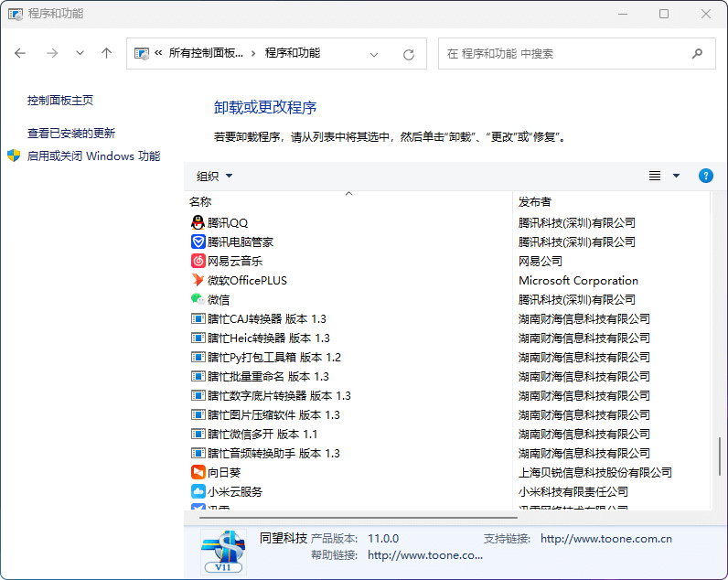Click the search magnifier icon
Viewport: 728px width, 580px height.
(697, 54)
